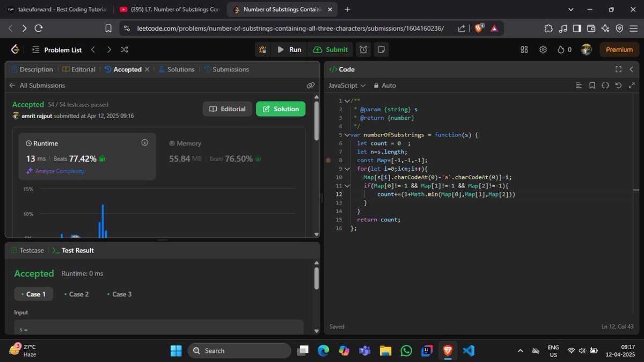Viewport: 644px width, 362px height.
Task: Click the runtime info icon
Action: pos(144,143)
